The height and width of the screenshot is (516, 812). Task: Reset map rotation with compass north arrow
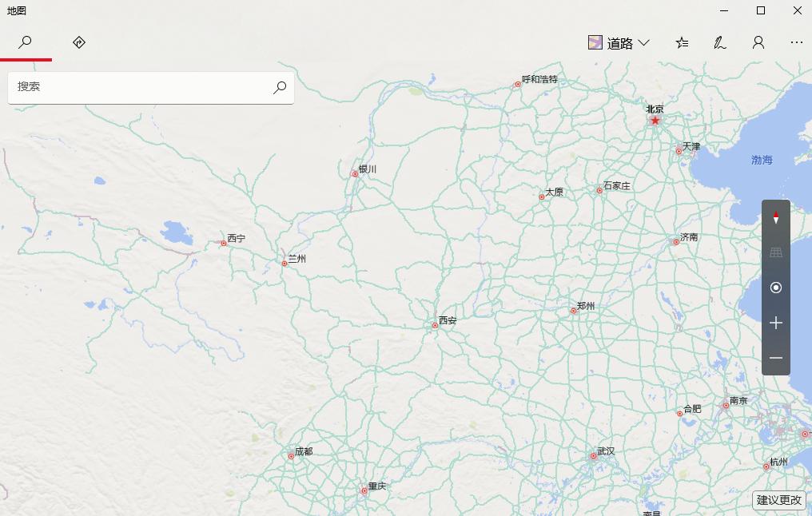pos(776,217)
